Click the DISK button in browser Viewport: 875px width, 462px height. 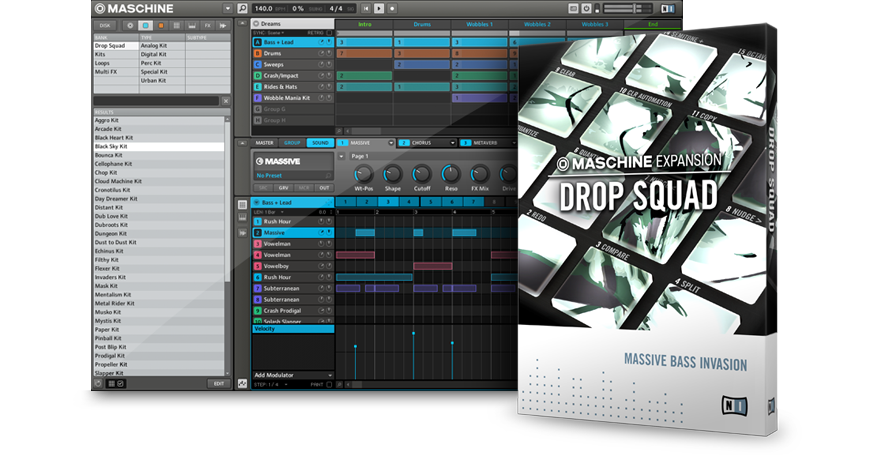[105, 25]
